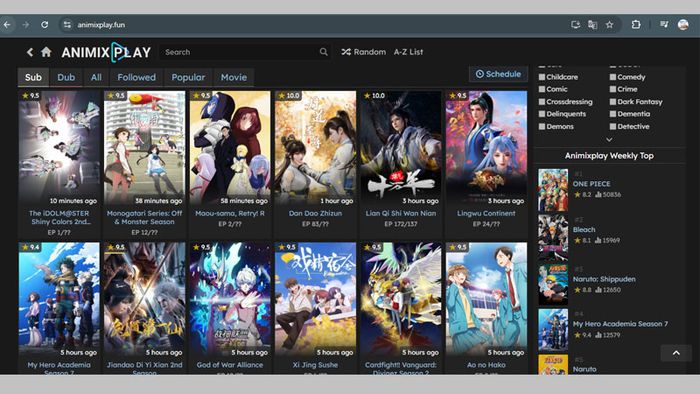Viewport: 700px width, 394px height.
Task: Open the A-Z List link
Action: point(408,52)
